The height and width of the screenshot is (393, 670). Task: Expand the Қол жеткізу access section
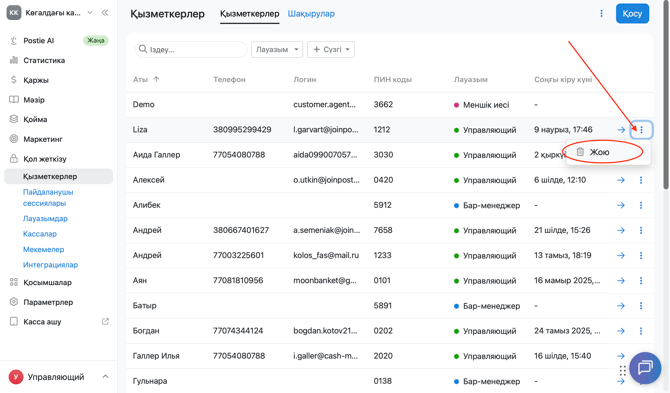(45, 158)
